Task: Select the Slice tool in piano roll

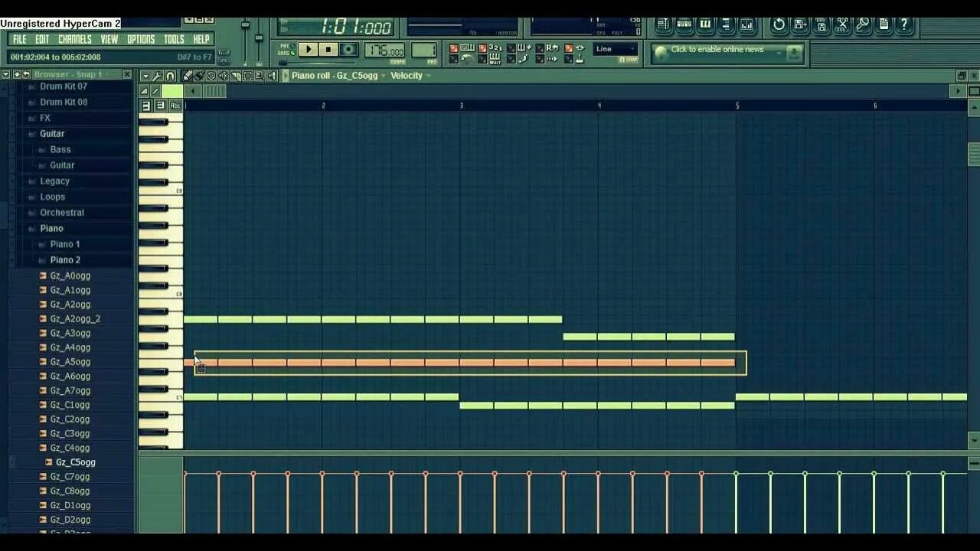Action: 236,76
